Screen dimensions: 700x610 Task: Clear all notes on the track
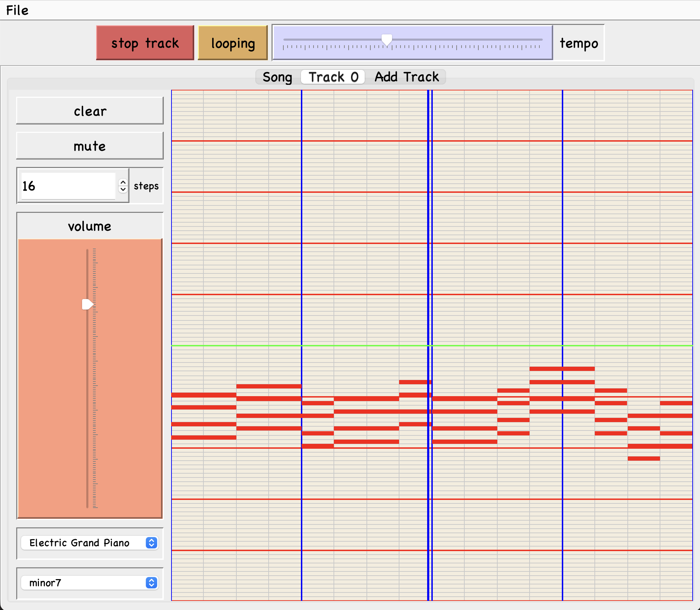(90, 111)
